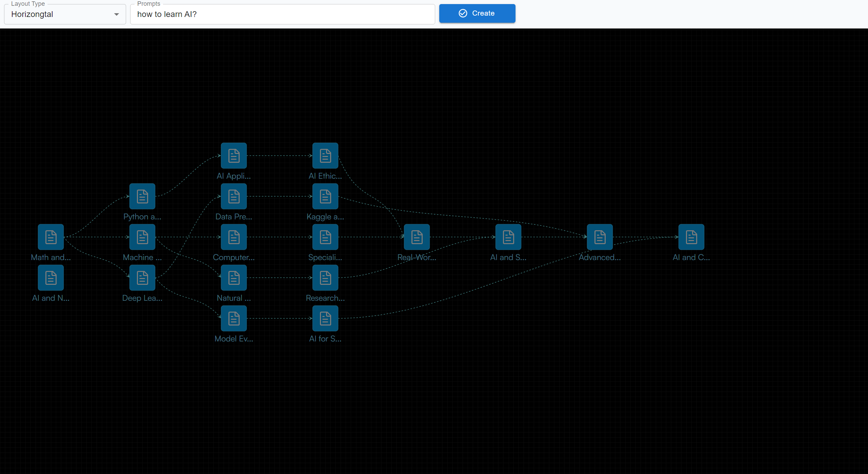Click the 'Computer...' node icon
The width and height of the screenshot is (868, 474).
tap(234, 237)
